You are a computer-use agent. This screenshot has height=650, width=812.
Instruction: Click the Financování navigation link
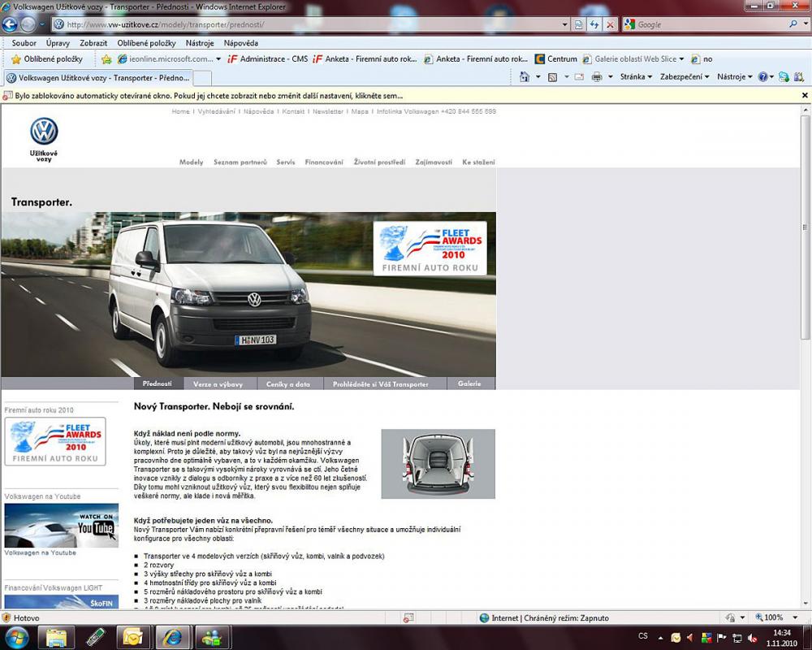324,162
